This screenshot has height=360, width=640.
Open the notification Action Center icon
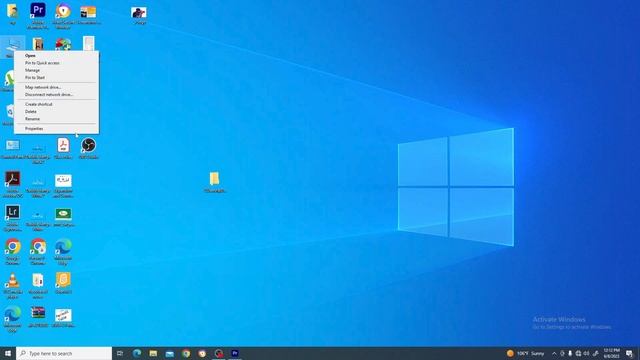click(x=629, y=353)
